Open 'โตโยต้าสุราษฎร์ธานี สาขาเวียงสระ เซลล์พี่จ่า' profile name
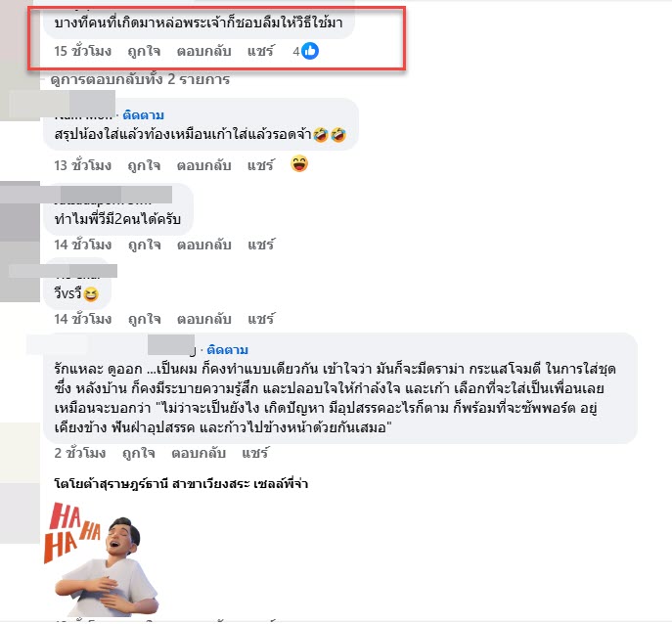Image resolution: width=672 pixels, height=624 pixels. (181, 484)
